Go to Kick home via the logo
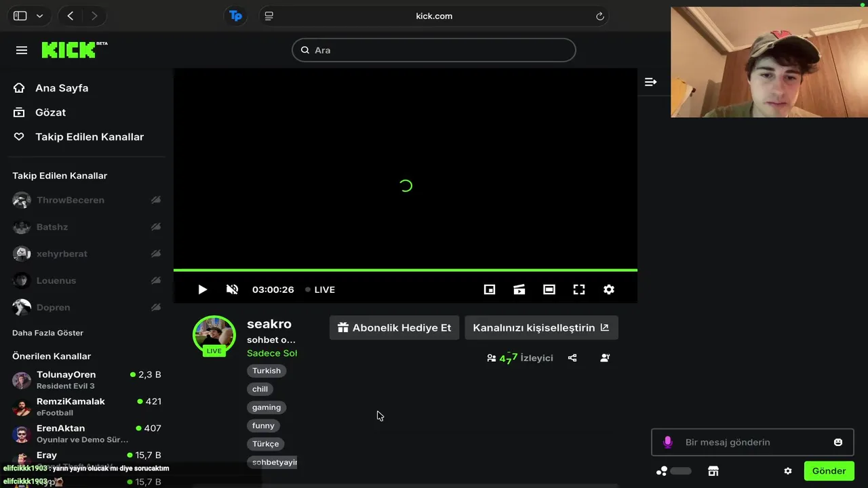The image size is (868, 488). click(x=74, y=50)
